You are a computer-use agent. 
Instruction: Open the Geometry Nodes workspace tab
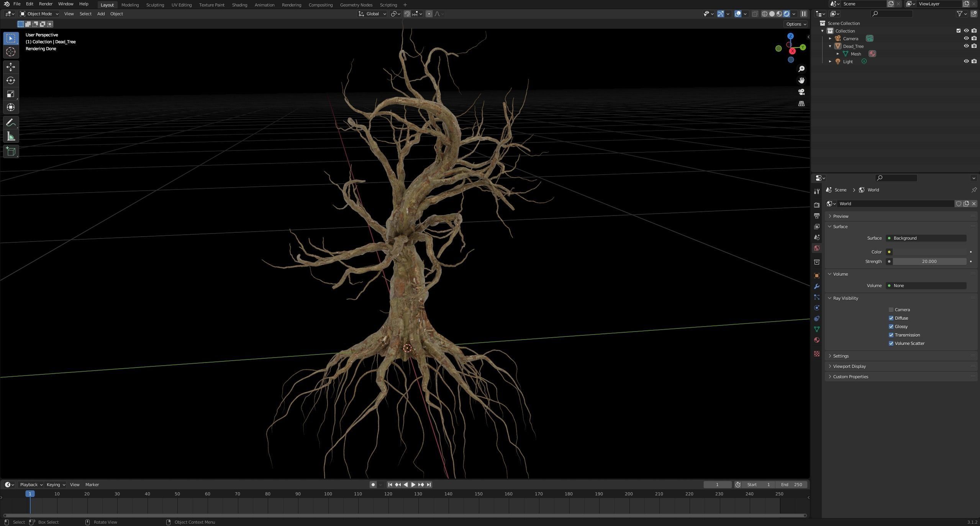pos(356,5)
